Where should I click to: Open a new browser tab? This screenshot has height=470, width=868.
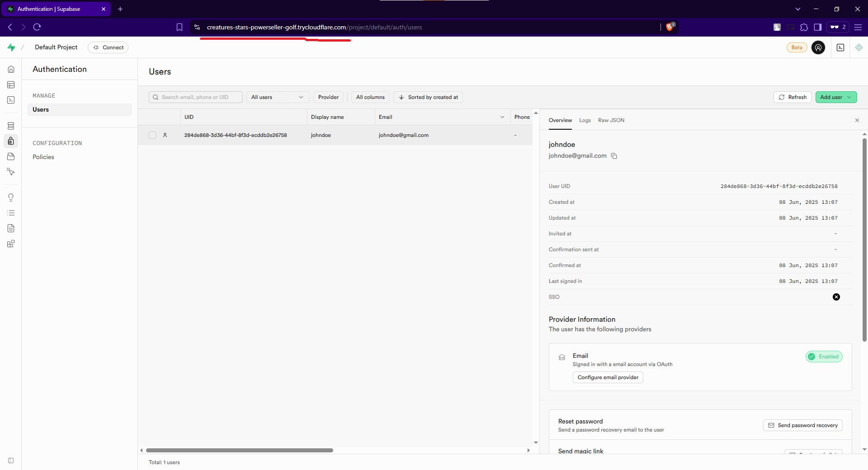click(120, 9)
